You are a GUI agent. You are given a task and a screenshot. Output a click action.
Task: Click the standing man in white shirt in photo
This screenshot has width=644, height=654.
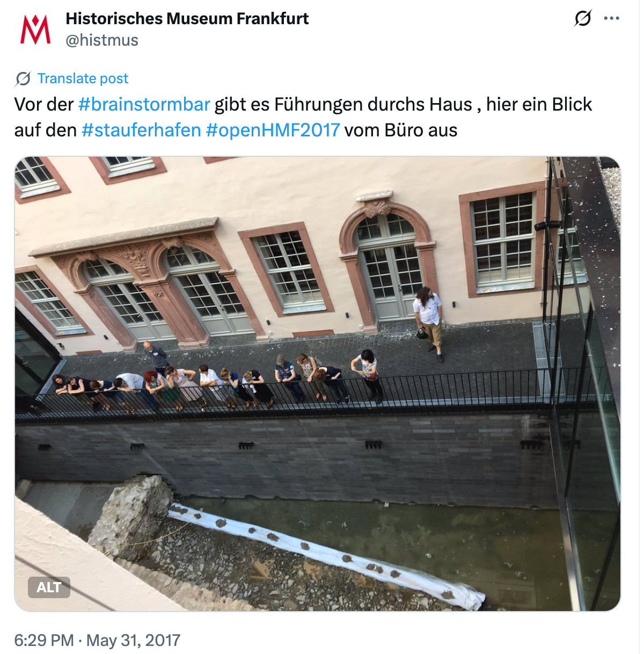[429, 323]
